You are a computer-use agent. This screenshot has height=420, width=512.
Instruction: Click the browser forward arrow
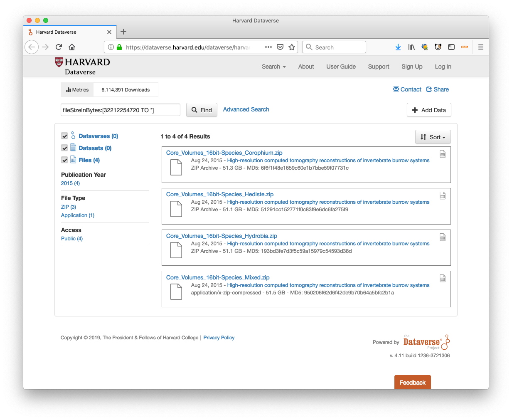[45, 47]
